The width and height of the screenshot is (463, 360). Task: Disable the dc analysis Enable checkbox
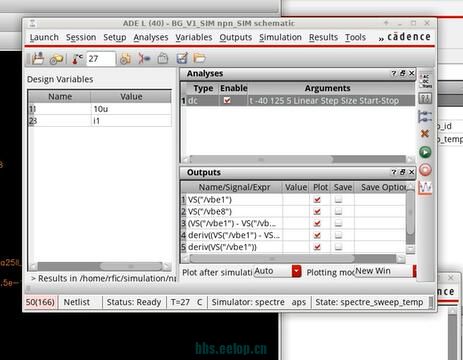coord(227,100)
